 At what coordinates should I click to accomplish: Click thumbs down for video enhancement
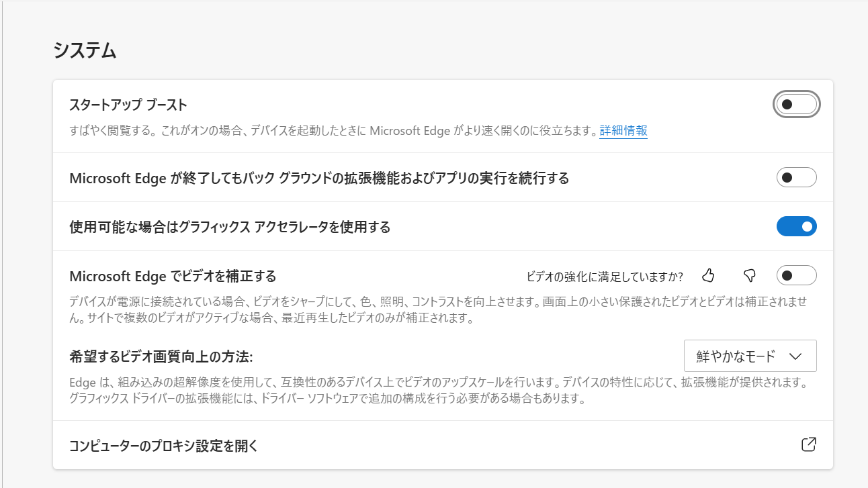[750, 275]
